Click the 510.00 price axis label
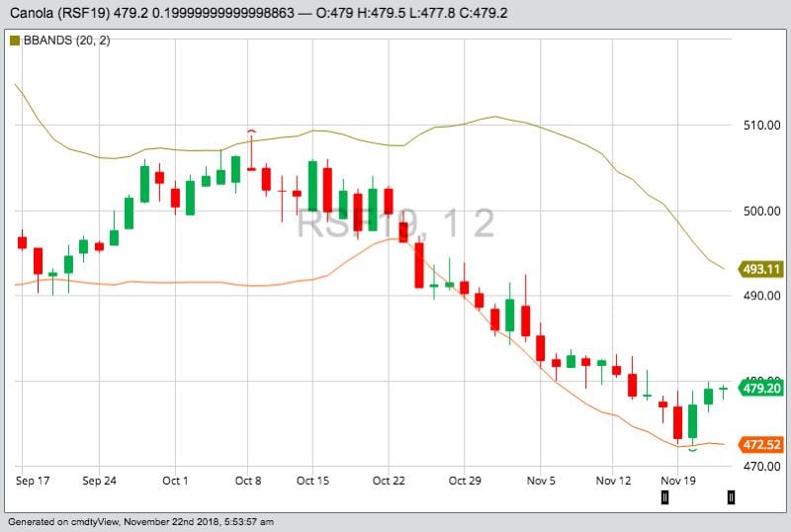The width and height of the screenshot is (791, 532). (761, 126)
